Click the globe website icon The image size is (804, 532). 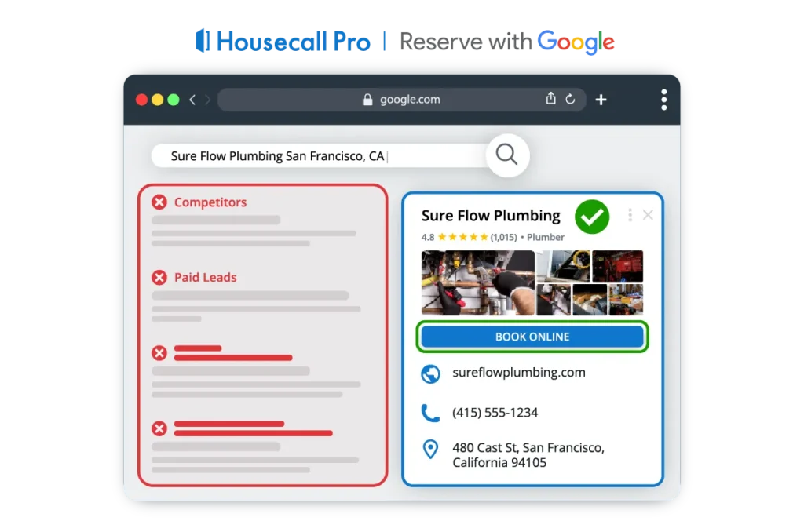[430, 373]
